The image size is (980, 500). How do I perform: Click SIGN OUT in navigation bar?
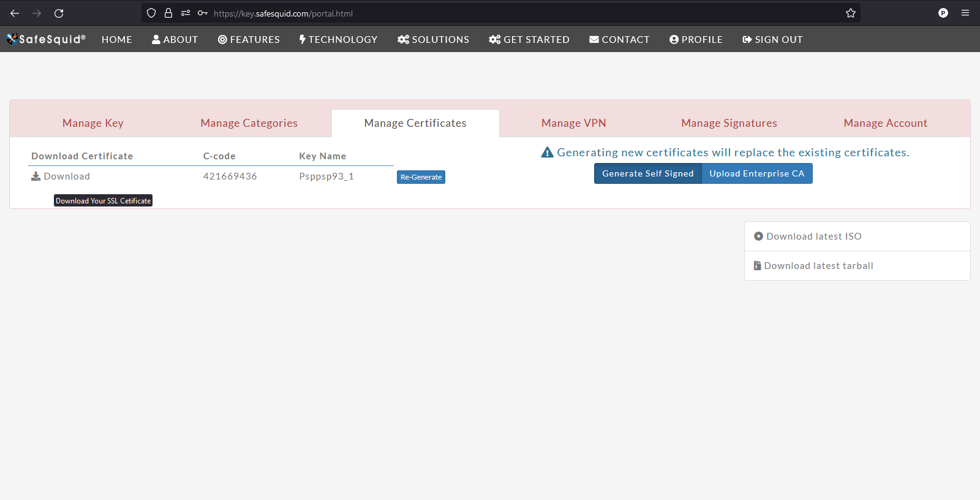pyautogui.click(x=772, y=39)
